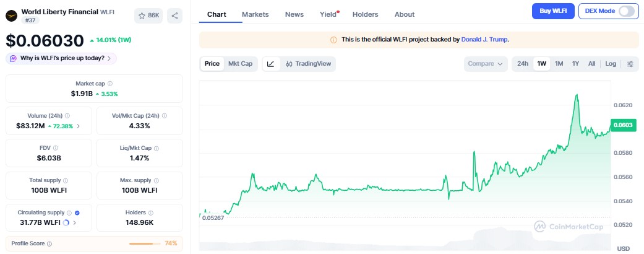
Task: Open the Market cap info icon
Action: pyautogui.click(x=110, y=84)
